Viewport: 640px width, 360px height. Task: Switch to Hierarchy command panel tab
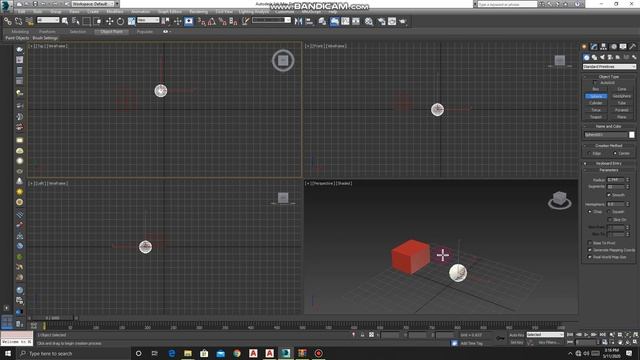[x=604, y=47]
